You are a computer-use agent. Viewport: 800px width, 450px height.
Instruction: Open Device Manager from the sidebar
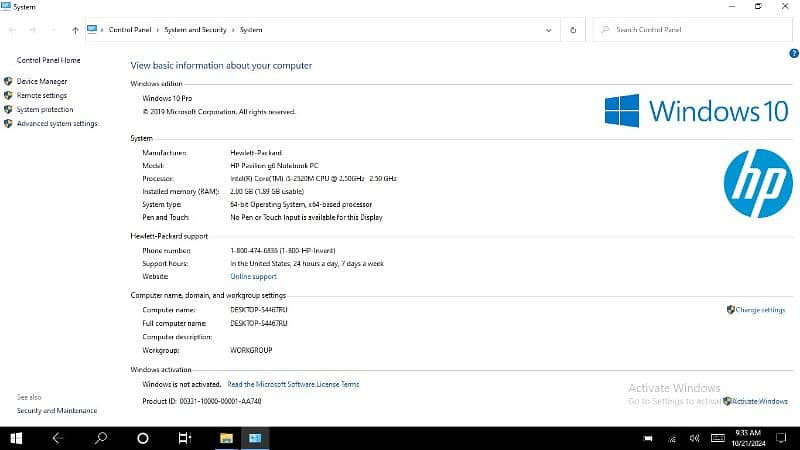pos(42,81)
